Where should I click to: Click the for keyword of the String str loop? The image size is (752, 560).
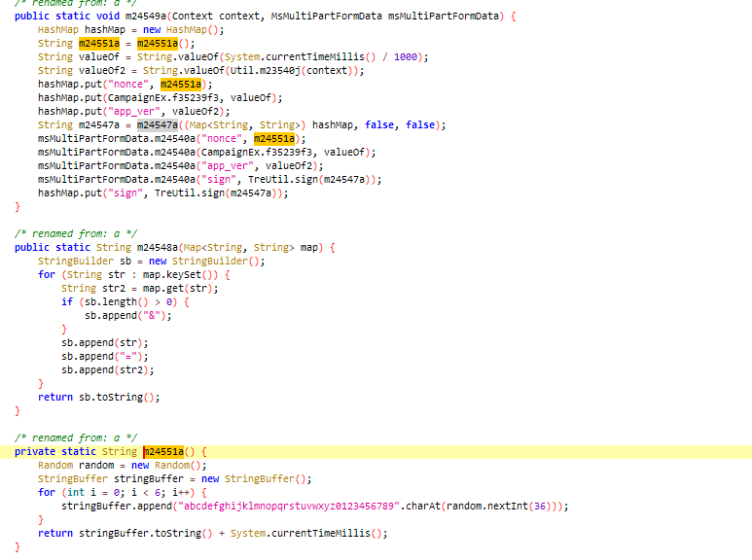(x=47, y=275)
